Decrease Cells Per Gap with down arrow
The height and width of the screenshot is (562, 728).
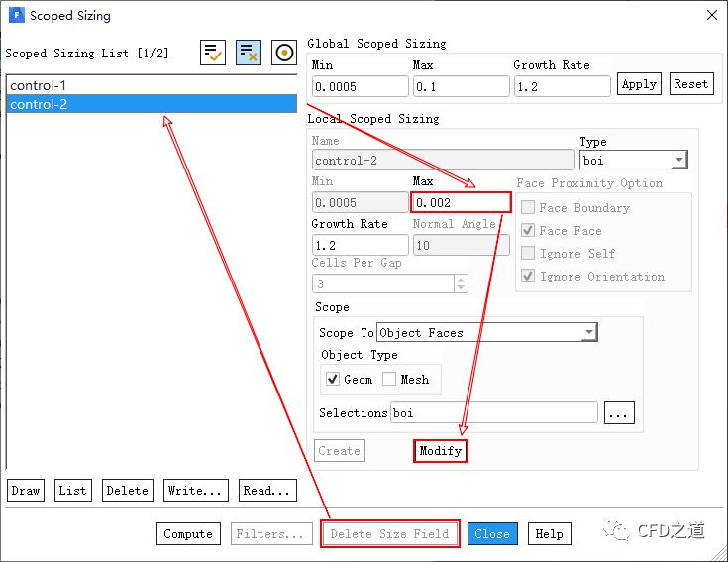click(x=461, y=288)
